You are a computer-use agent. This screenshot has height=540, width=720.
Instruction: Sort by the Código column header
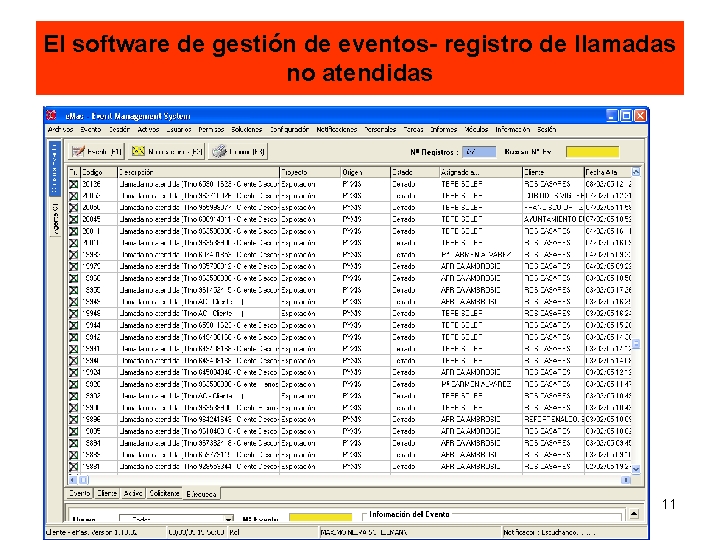click(99, 172)
